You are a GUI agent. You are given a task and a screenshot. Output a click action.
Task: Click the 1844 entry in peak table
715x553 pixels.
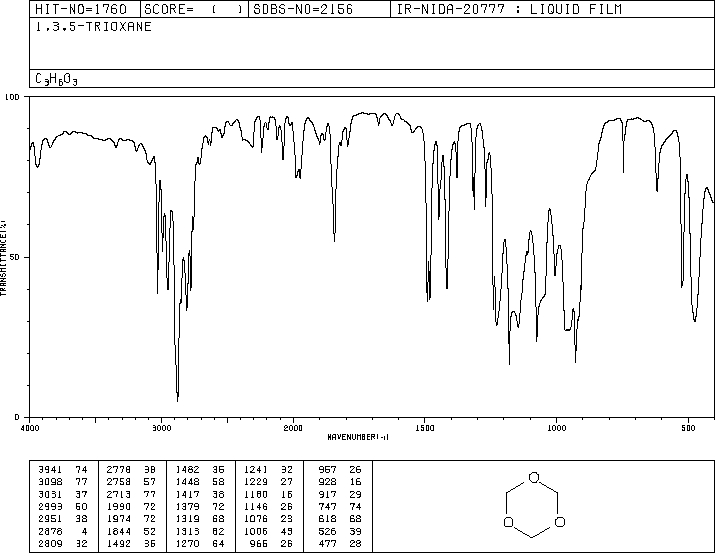click(x=119, y=531)
